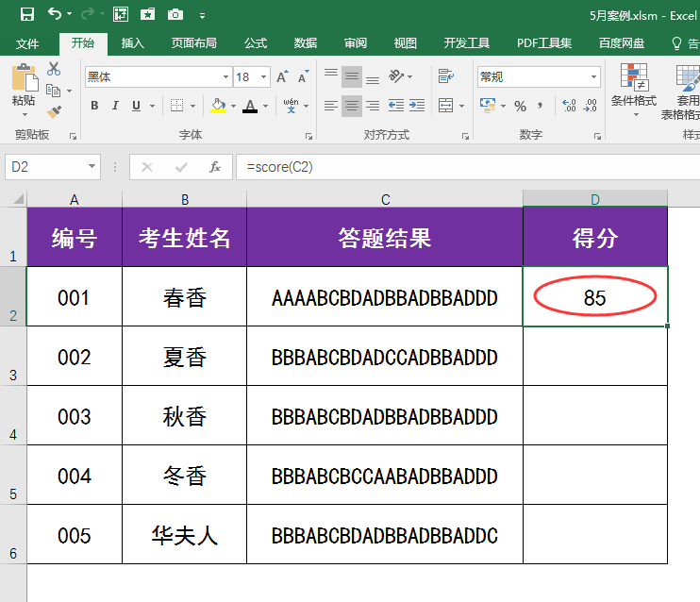700x602 pixels.
Task: Switch to the 插入 tab
Action: pyautogui.click(x=133, y=43)
